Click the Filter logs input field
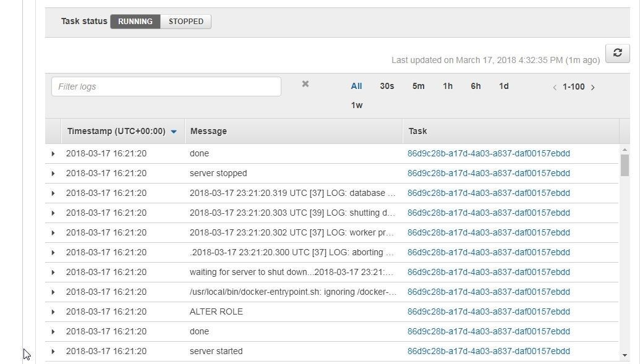Viewport: 640px width, 364px height. [166, 87]
